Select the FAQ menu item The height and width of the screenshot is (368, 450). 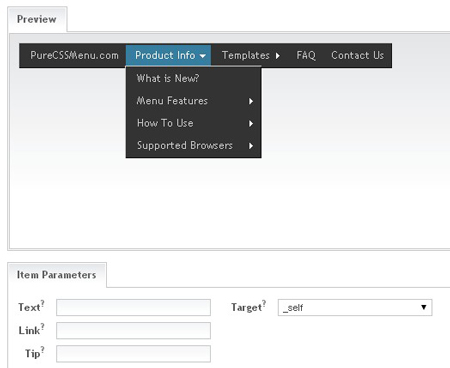[306, 55]
